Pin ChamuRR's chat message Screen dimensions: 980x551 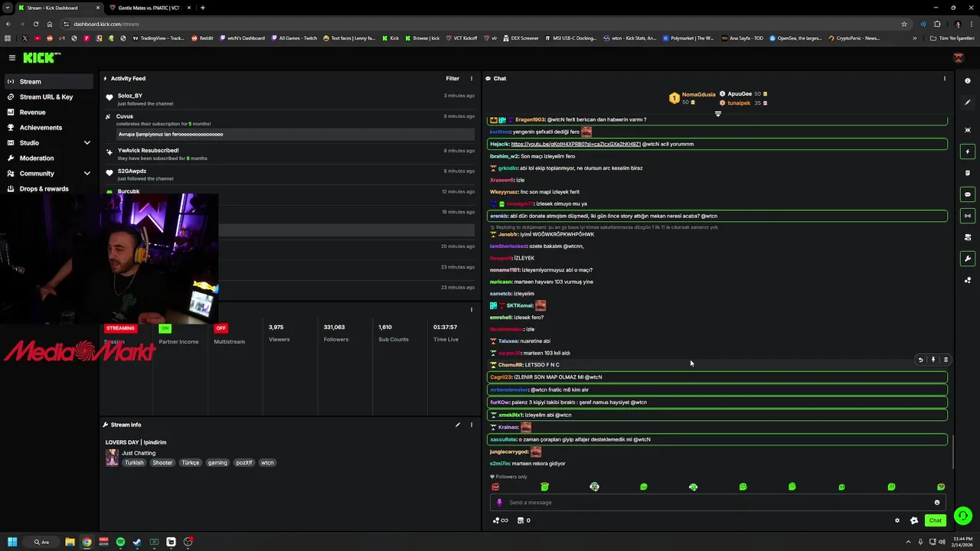pos(933,360)
